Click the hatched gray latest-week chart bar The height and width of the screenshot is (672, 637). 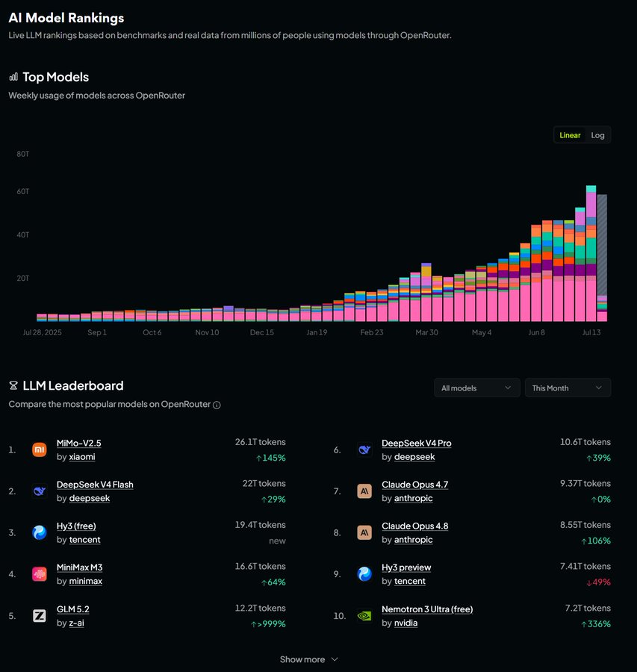(x=602, y=245)
